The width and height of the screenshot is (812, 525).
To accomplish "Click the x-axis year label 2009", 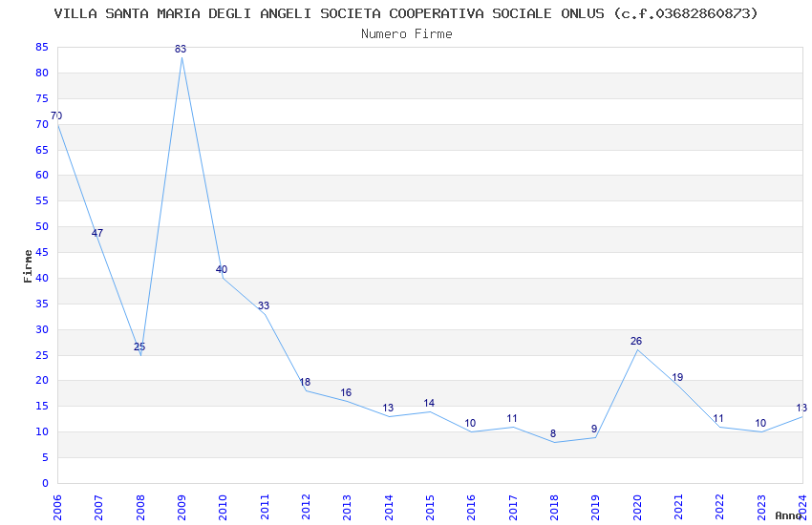I will 182,507.
